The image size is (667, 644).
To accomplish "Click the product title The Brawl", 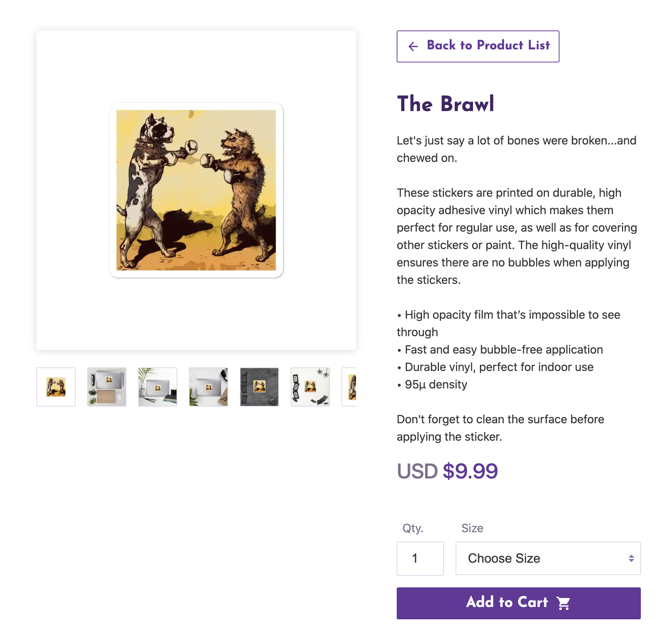I will coord(446,104).
